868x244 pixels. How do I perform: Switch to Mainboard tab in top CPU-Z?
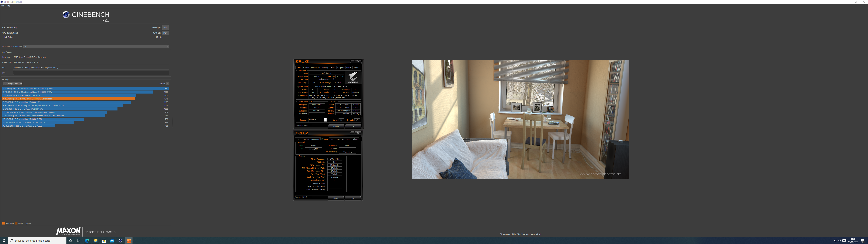(x=315, y=67)
